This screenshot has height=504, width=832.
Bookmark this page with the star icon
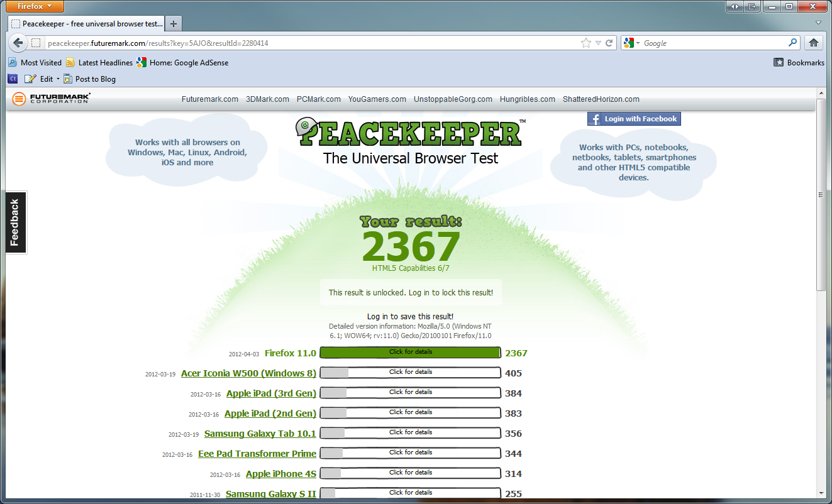[586, 43]
